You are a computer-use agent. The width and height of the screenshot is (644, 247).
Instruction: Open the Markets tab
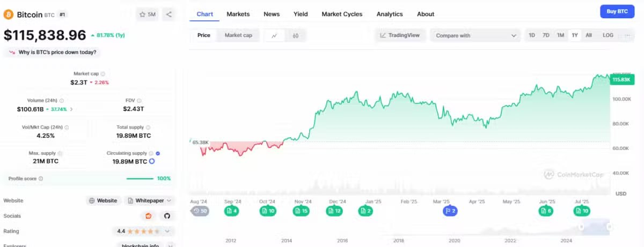[x=238, y=14]
